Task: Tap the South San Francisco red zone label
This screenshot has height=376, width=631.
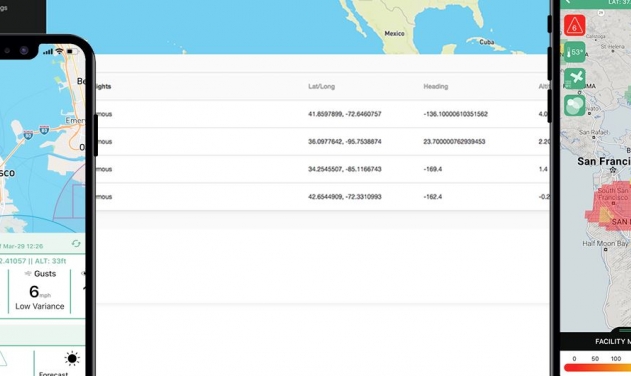Action: (612, 194)
